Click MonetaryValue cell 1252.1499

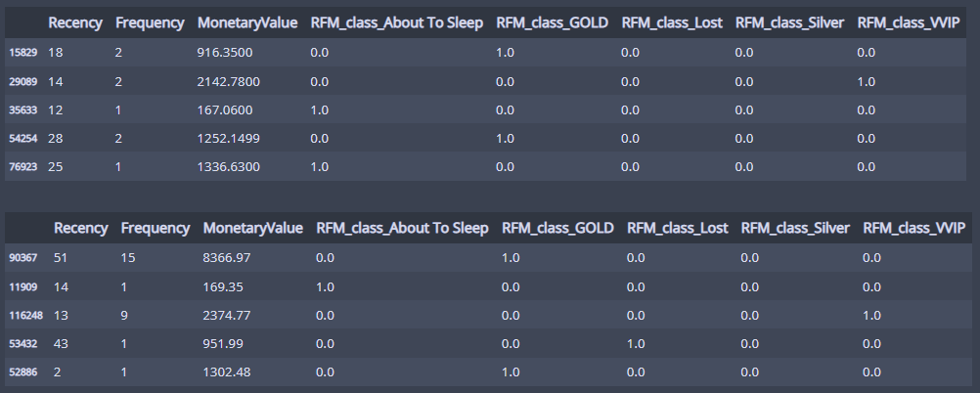point(228,138)
